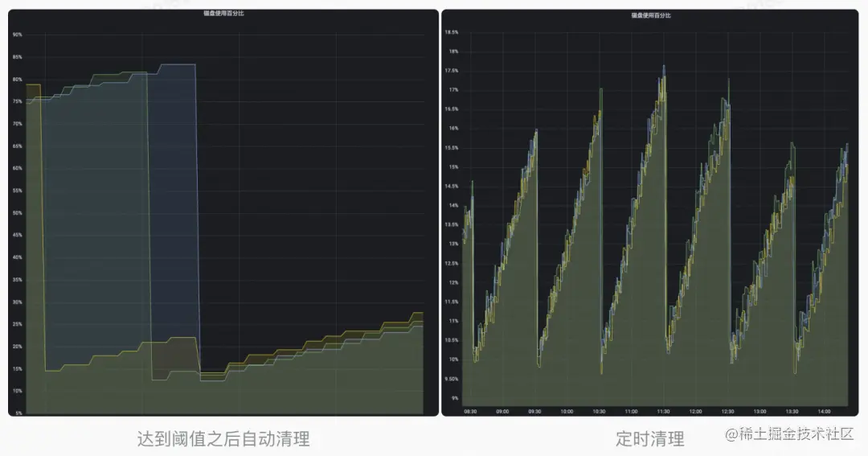Click the caption 达到阈值之后自动清理
This screenshot has height=456, width=868.
[223, 439]
